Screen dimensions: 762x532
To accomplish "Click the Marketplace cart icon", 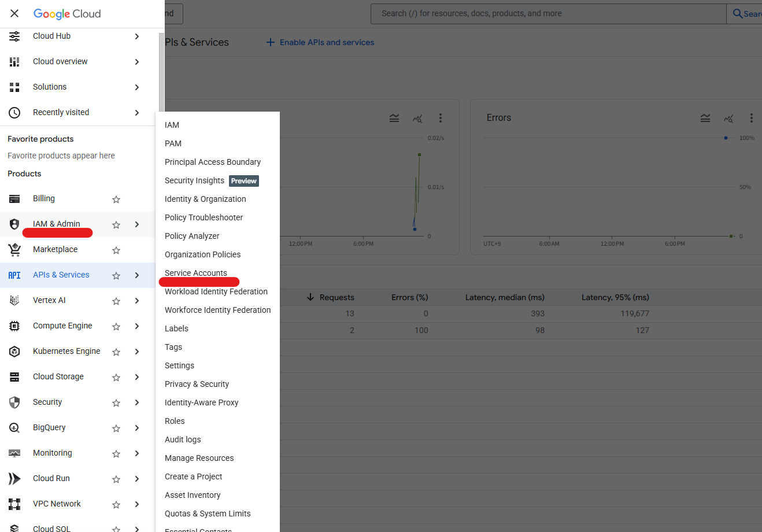I will coord(14,250).
